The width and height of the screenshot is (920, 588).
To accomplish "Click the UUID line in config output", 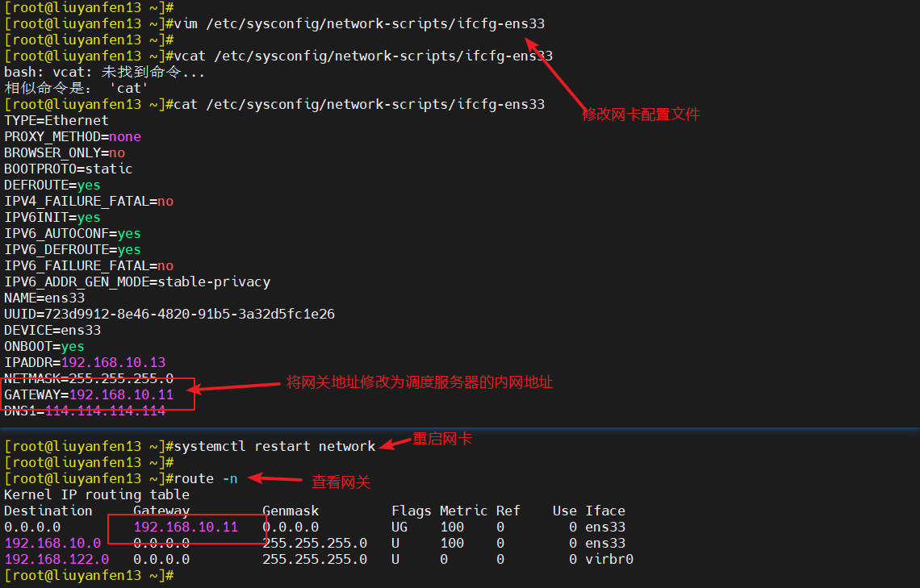I will coord(169,314).
